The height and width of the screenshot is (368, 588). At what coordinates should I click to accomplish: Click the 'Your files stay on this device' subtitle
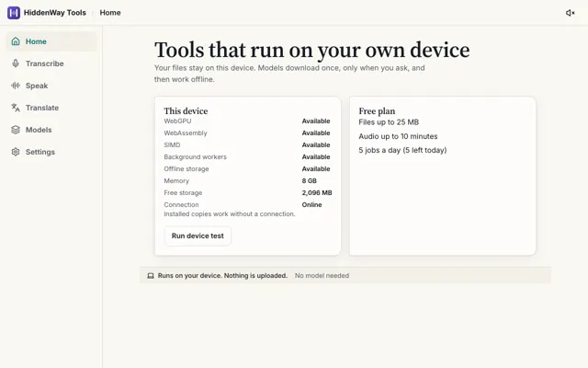[289, 74]
